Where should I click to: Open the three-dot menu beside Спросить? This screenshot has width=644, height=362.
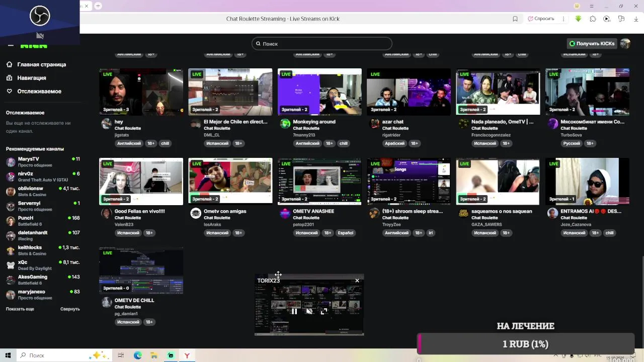coord(563,19)
